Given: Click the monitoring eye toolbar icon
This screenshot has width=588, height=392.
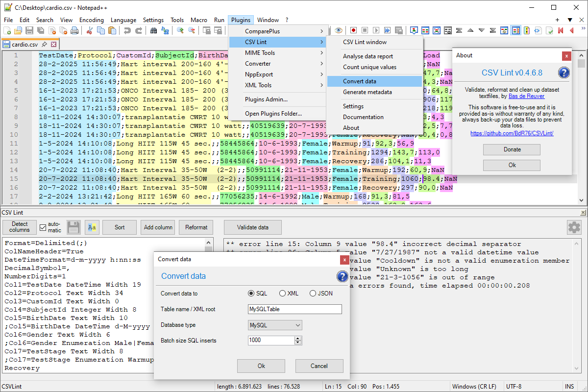Looking at the screenshot, I should click(338, 30).
